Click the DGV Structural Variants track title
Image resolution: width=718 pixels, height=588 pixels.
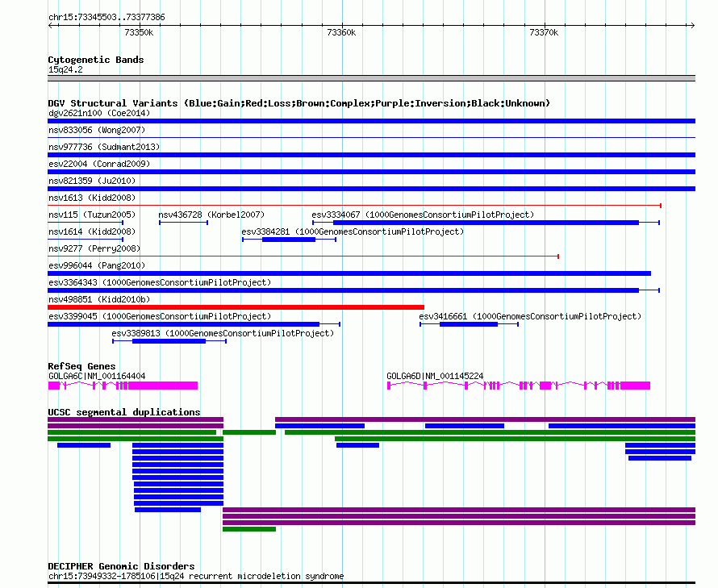pyautogui.click(x=299, y=103)
